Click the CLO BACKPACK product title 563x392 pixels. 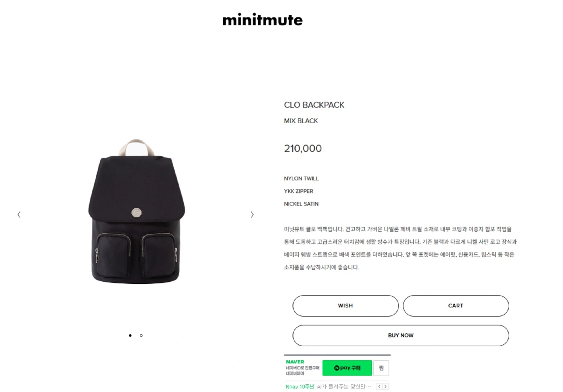(x=314, y=105)
